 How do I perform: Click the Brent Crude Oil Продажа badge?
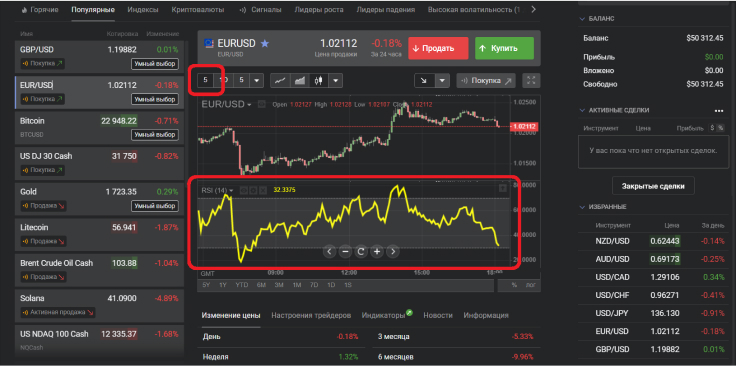click(x=44, y=277)
